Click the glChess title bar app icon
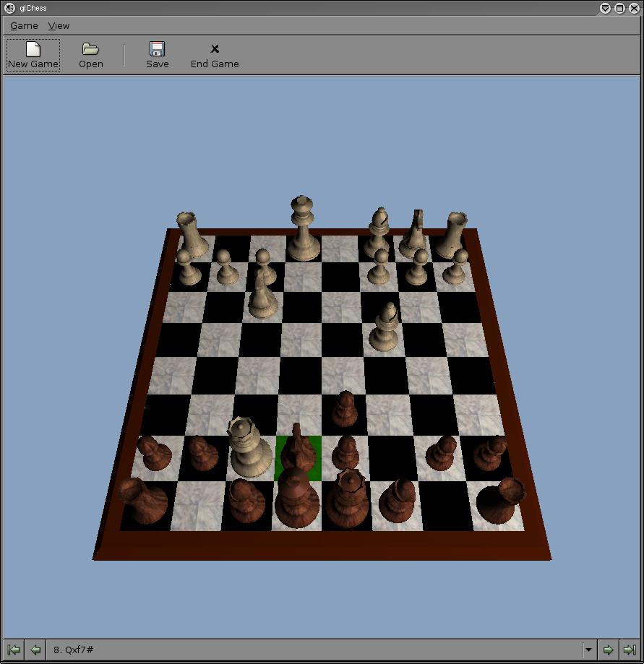 pyautogui.click(x=9, y=8)
